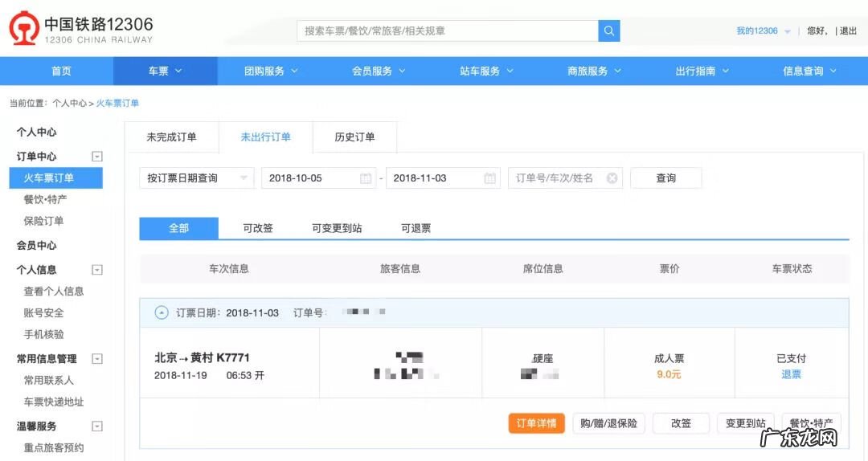The image size is (868, 461).
Task: Click the 车票状态 column header
Action: 792,269
